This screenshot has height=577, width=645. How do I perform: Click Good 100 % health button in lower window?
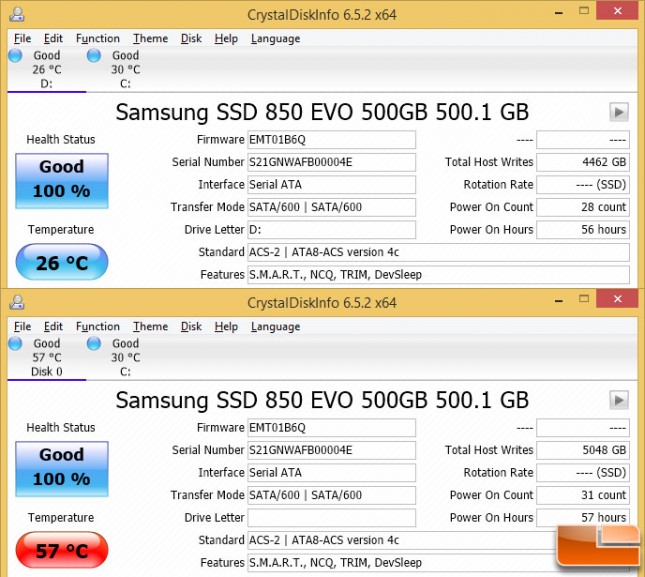[x=62, y=469]
